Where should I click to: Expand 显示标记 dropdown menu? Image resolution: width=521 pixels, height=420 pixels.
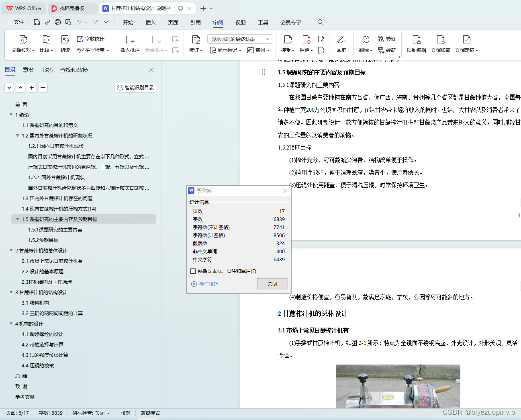[x=226, y=50]
